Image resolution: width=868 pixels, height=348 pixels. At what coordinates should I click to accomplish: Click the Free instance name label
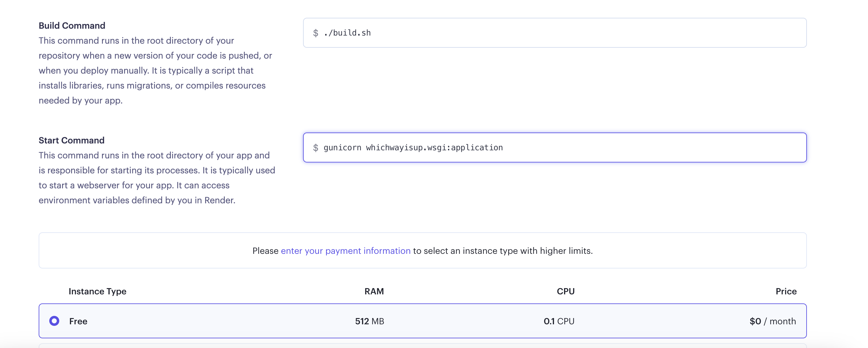tap(78, 321)
